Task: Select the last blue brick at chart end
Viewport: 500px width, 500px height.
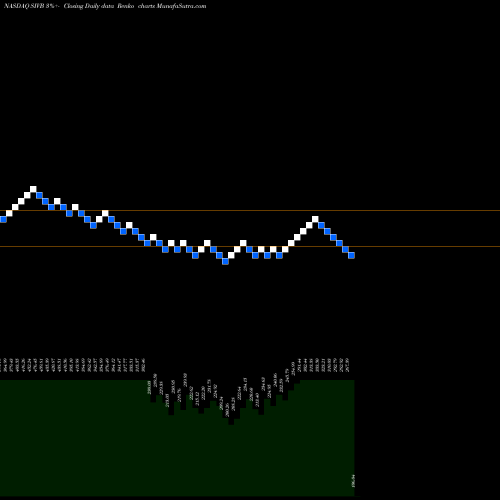Action: coord(351,255)
